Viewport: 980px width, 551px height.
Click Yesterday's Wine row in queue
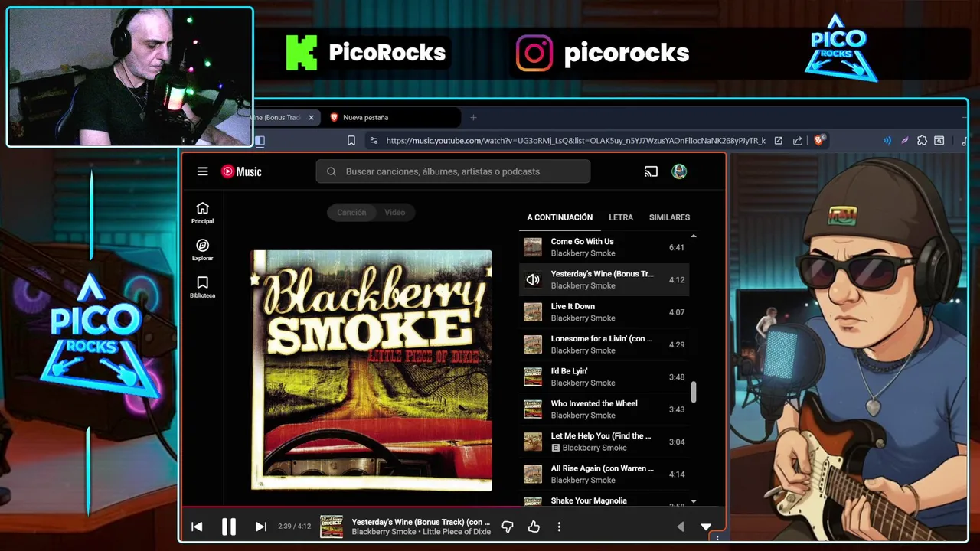[x=604, y=279]
